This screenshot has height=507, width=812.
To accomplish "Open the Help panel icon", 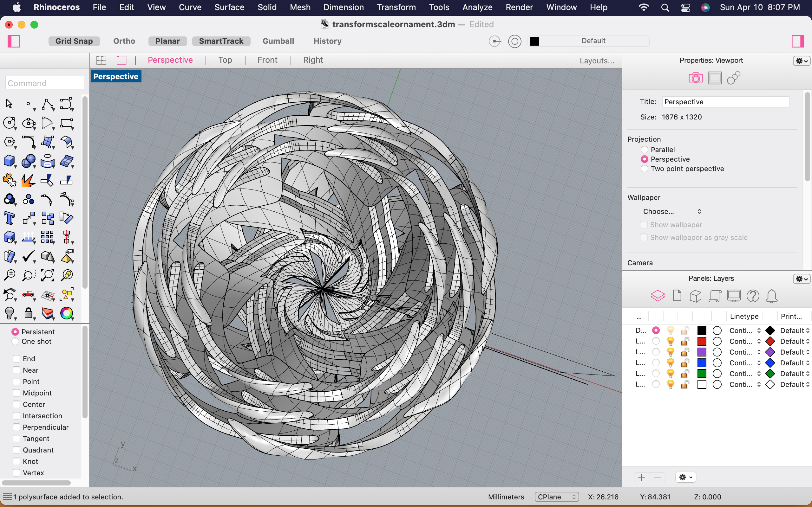I will [753, 296].
